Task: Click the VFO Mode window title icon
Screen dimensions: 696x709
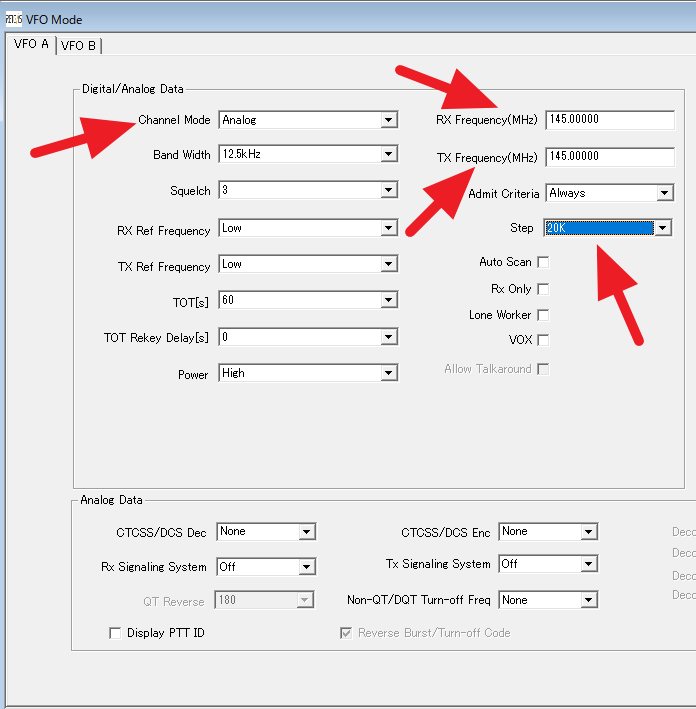Action: (x=14, y=19)
